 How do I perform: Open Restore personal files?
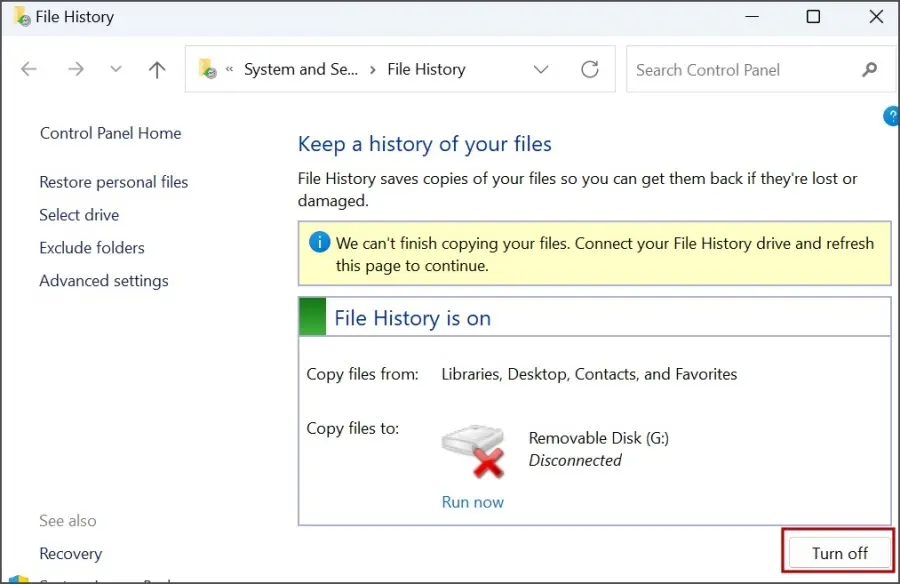click(x=114, y=182)
